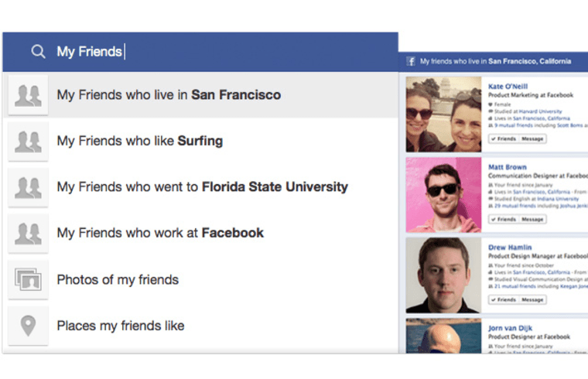Pick 'My Friends who went to Florida State University'
Image resolution: width=588 pixels, height=379 pixels.
click(x=200, y=187)
